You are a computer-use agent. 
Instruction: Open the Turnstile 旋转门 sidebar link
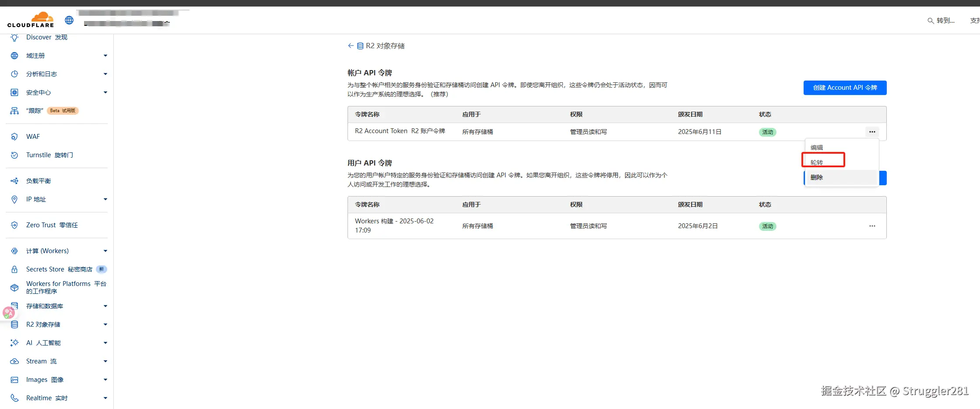49,155
